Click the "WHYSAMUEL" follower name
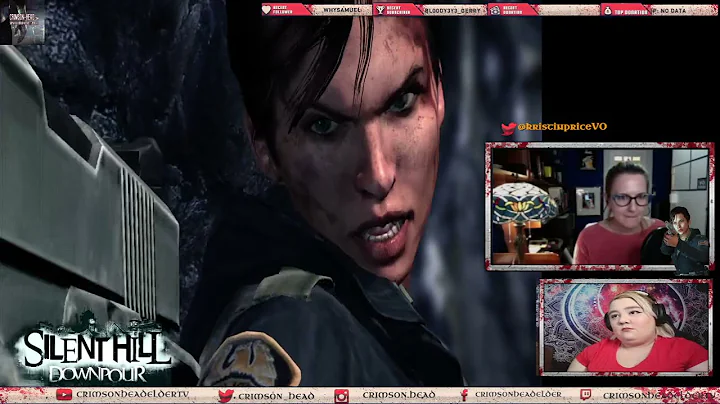The width and height of the screenshot is (720, 404). [342, 10]
